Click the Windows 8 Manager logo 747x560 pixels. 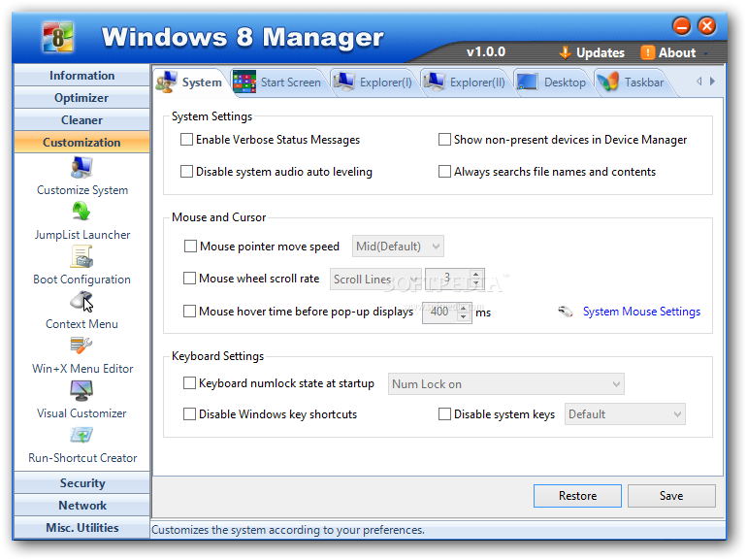tap(57, 37)
